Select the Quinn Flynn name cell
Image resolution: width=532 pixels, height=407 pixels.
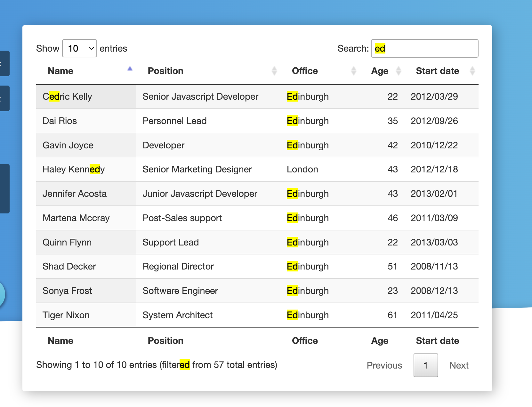[86, 242]
